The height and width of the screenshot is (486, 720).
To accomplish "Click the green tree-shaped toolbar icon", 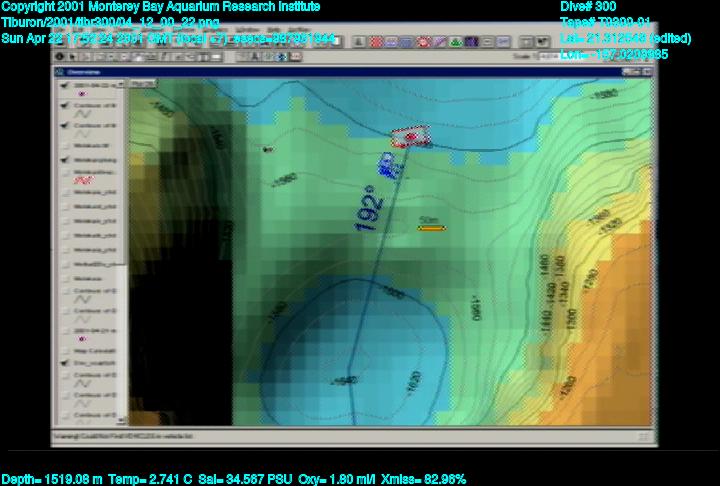I will point(455,43).
